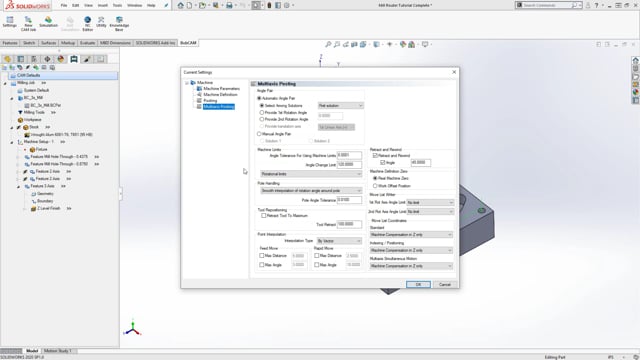Switch to the Motion Study 1 tab

click(58, 351)
